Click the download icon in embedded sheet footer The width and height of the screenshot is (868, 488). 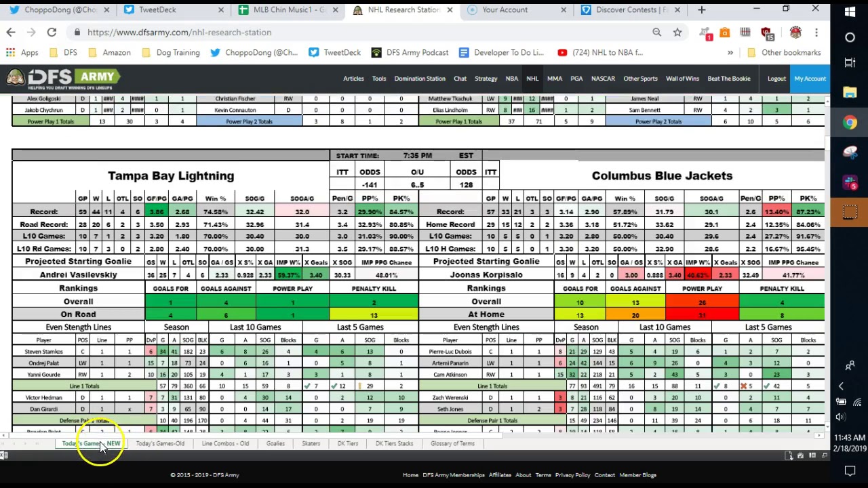[x=789, y=455]
